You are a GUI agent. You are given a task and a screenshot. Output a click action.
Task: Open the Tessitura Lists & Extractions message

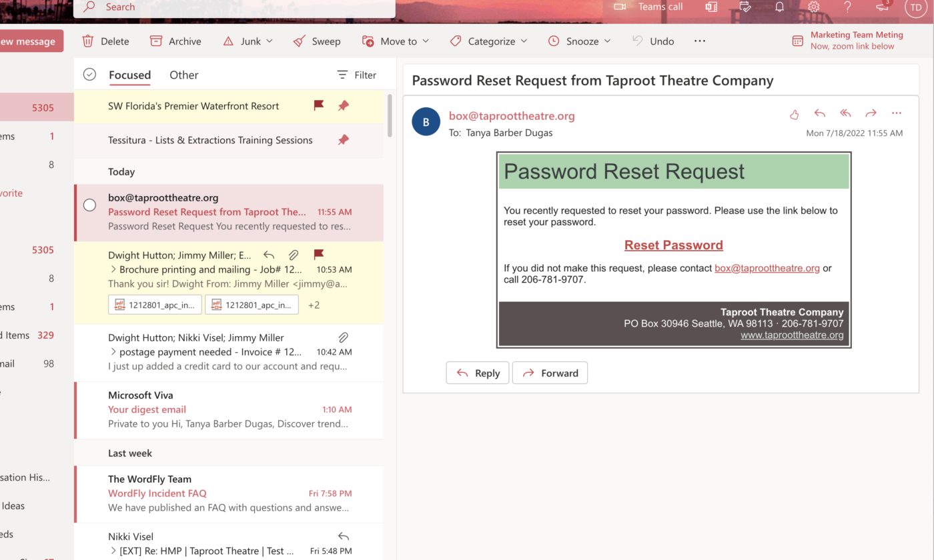click(229, 140)
